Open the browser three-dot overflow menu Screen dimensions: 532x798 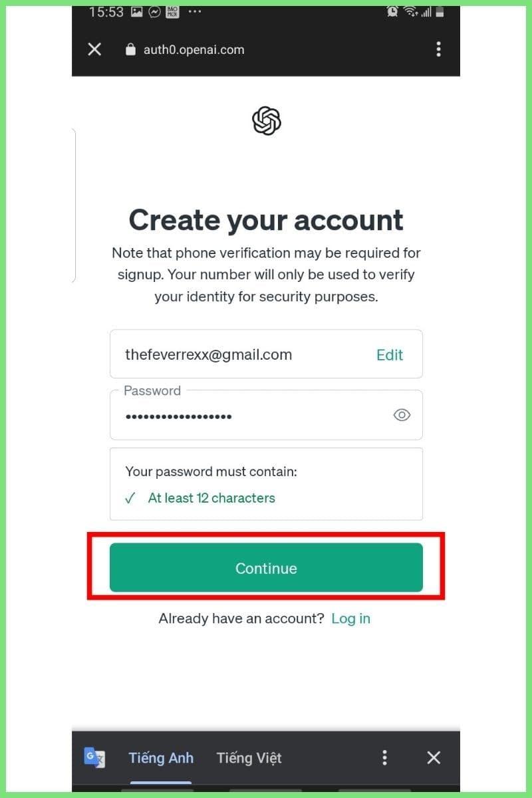(438, 49)
